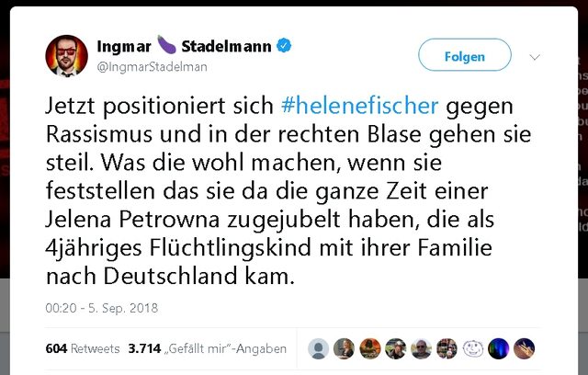
Task: Click the eggplant emoji in the name
Action: pos(166,45)
